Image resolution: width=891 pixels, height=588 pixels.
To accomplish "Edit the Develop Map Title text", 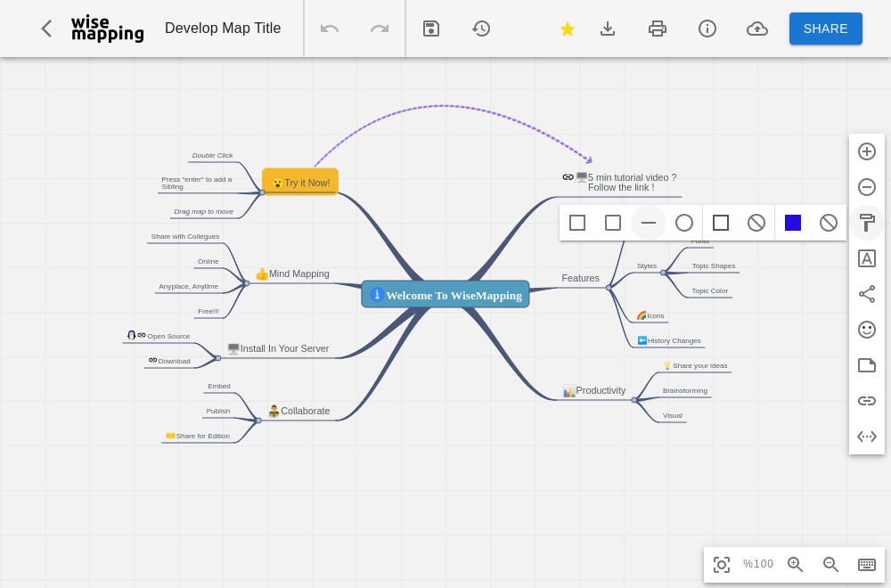I will [223, 29].
